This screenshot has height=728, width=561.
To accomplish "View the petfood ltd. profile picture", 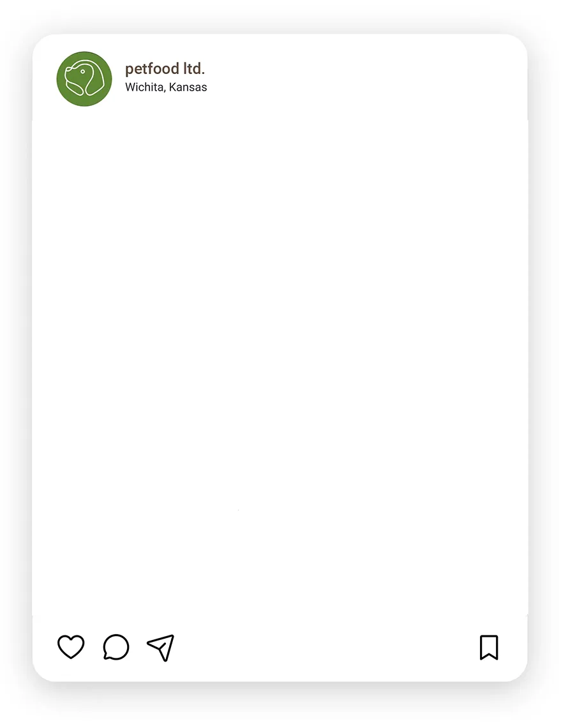I will pos(84,79).
